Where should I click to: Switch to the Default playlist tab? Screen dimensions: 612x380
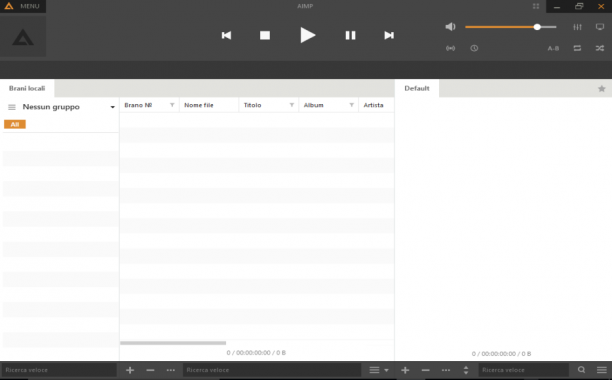click(417, 88)
